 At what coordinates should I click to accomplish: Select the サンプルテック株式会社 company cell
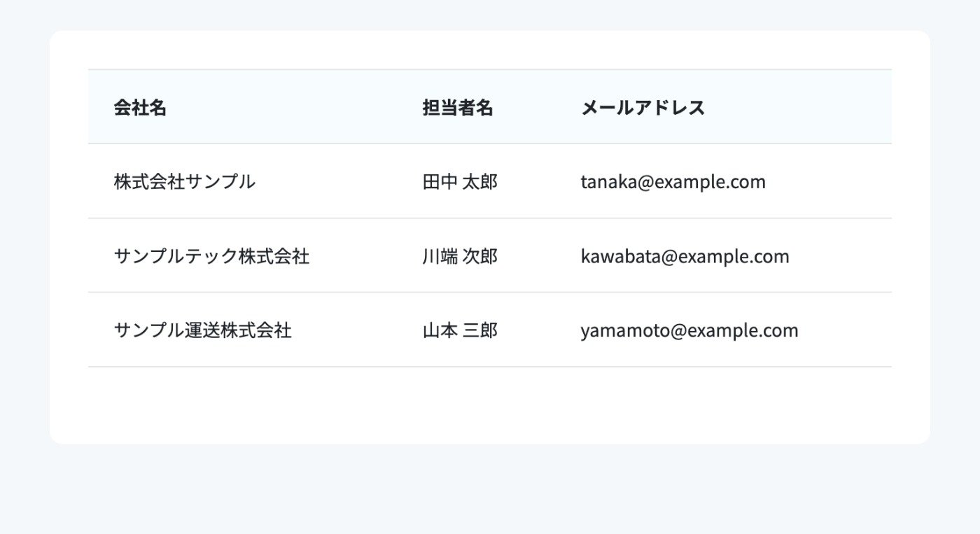pos(211,256)
